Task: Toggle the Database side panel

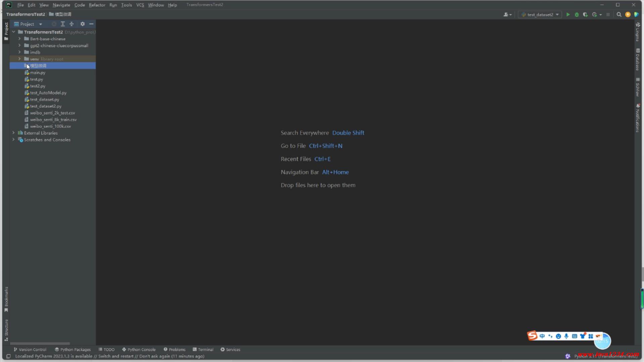Action: (x=638, y=60)
